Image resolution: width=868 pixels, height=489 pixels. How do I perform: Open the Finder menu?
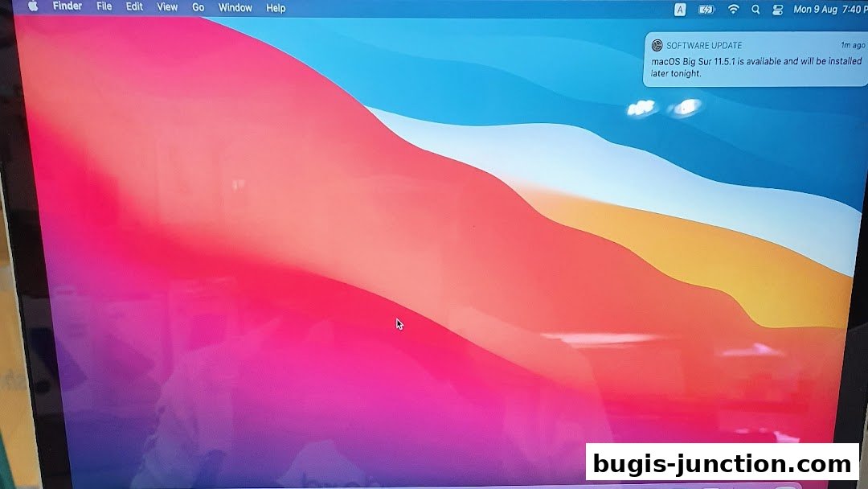(68, 6)
